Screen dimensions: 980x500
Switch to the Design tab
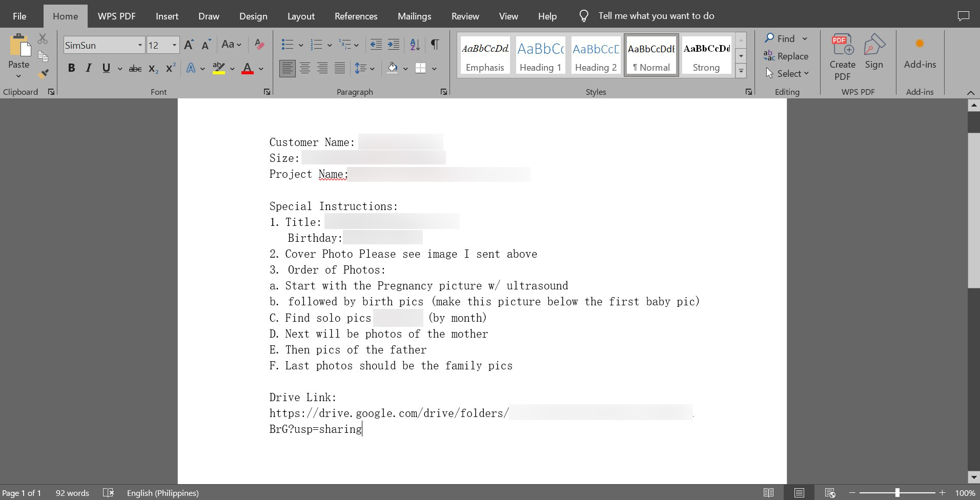tap(253, 16)
